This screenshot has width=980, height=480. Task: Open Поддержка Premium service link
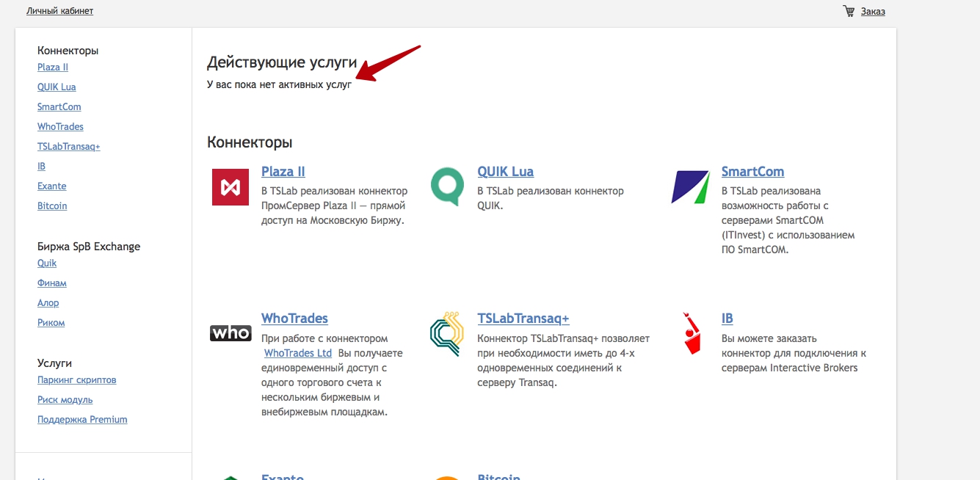[82, 420]
